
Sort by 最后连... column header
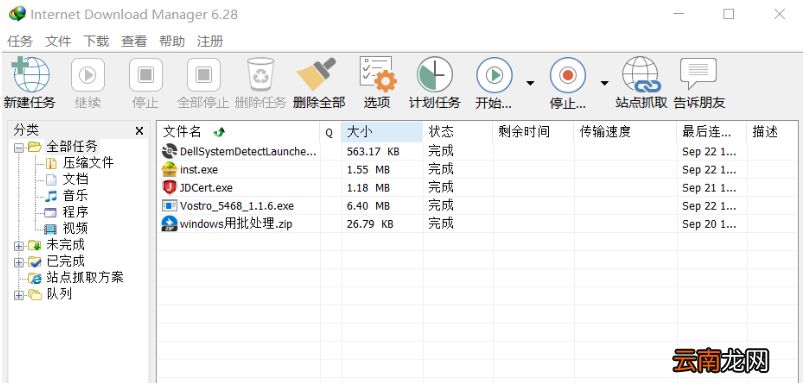tap(711, 132)
